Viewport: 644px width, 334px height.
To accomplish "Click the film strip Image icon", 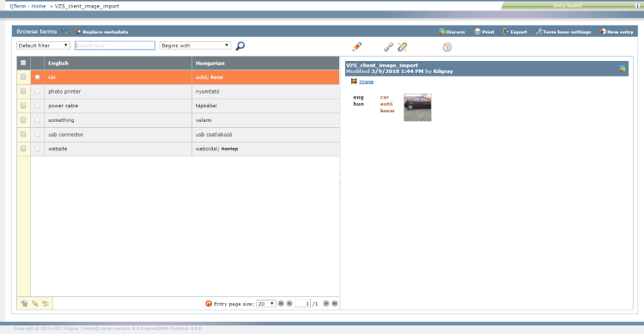I will tap(354, 82).
